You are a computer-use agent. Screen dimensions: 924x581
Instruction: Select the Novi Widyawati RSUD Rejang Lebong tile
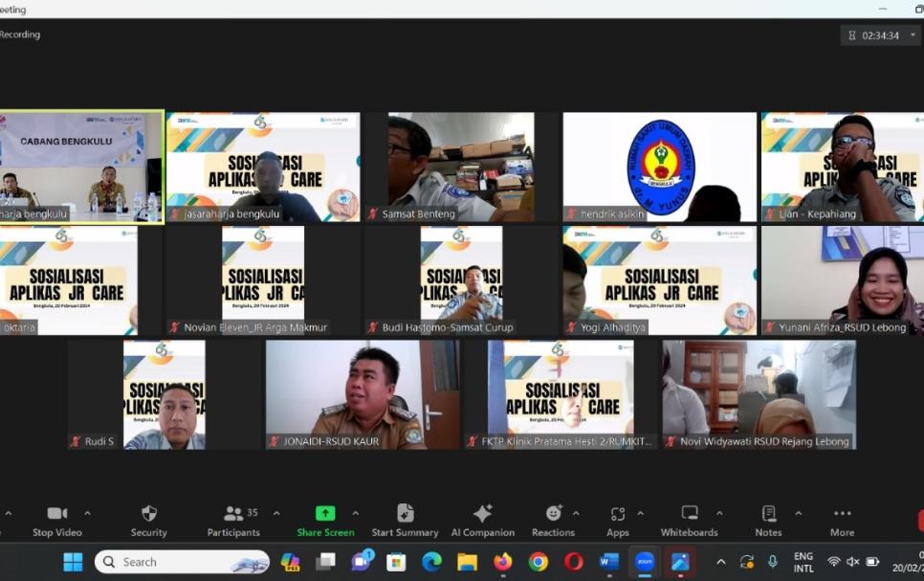coord(759,394)
